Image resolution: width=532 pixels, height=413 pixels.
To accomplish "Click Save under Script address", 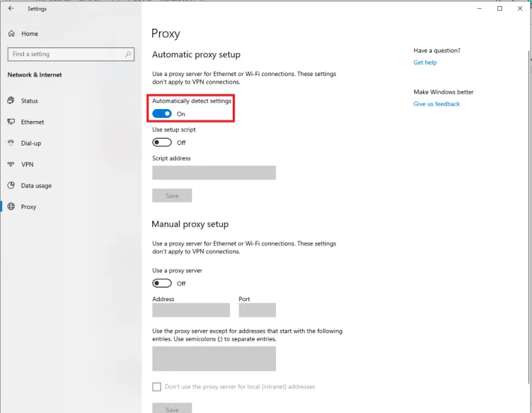I will point(172,196).
